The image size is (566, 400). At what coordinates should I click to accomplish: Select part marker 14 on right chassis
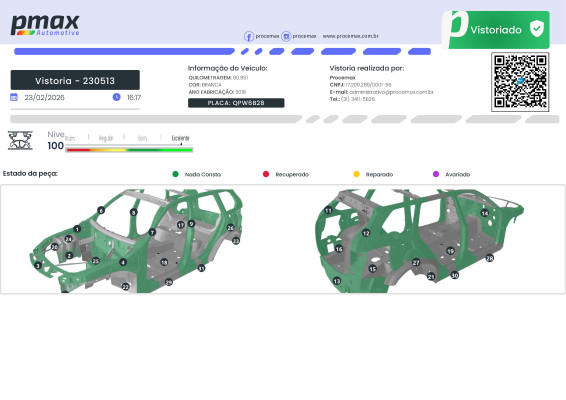point(485,213)
